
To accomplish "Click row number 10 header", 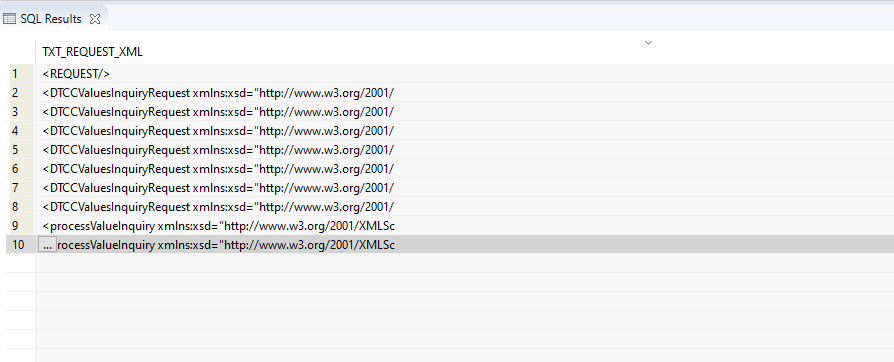I will pos(21,245).
